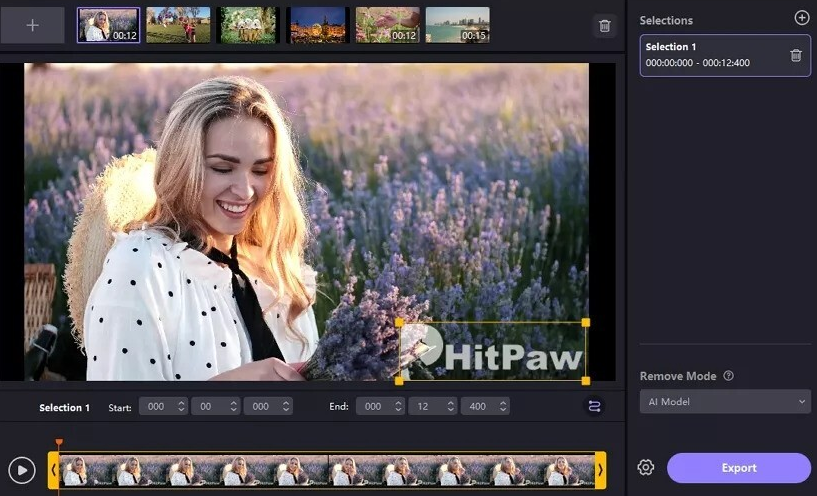This screenshot has width=817, height=496.
Task: Adjust the End milliseconds stepper arrows
Action: click(503, 406)
